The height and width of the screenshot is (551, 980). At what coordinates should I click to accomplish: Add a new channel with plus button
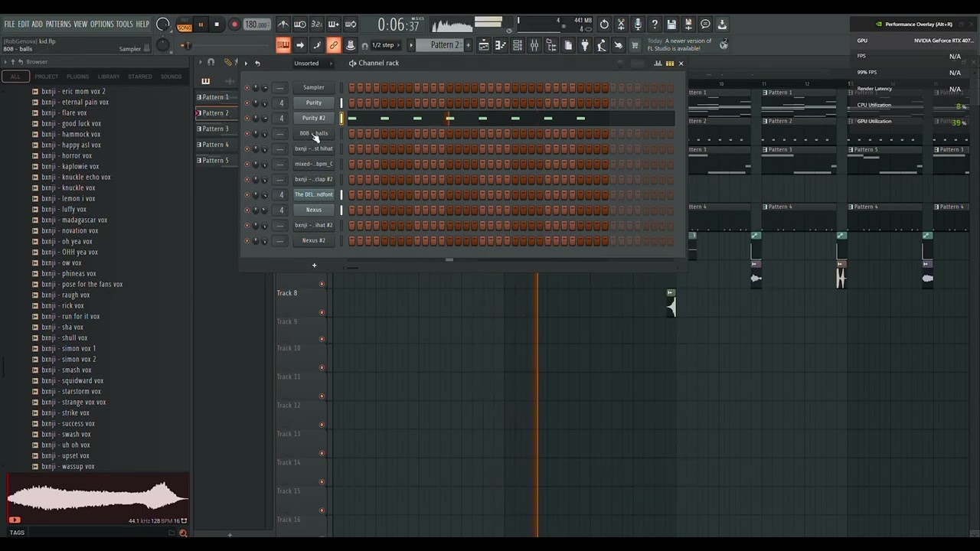pyautogui.click(x=314, y=266)
